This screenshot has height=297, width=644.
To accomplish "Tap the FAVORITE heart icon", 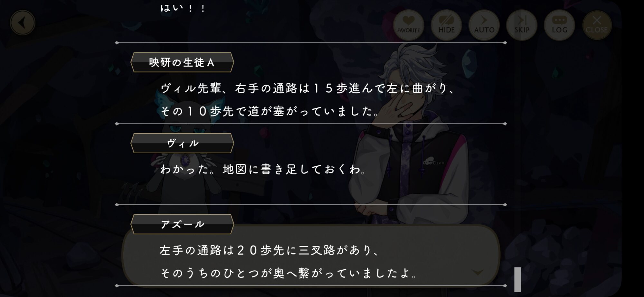I will pyautogui.click(x=408, y=25).
